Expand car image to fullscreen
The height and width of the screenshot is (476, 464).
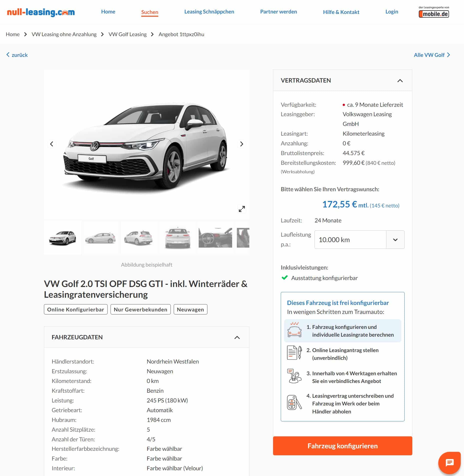click(x=242, y=209)
